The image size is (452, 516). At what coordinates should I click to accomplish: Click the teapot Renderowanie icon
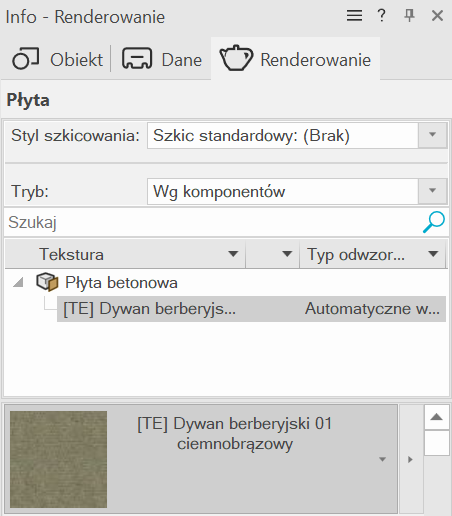pyautogui.click(x=236, y=58)
